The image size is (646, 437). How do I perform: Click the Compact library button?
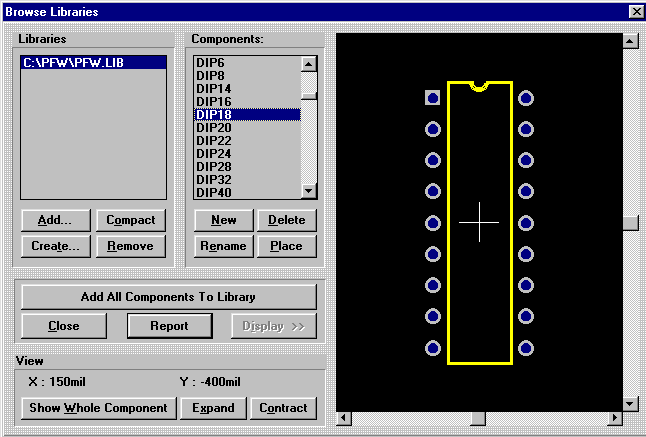click(131, 220)
